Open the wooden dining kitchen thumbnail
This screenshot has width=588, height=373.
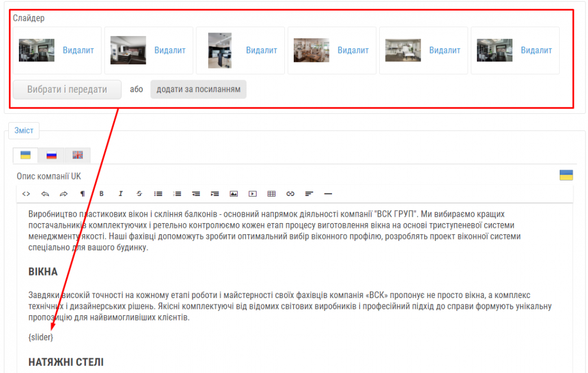click(311, 50)
